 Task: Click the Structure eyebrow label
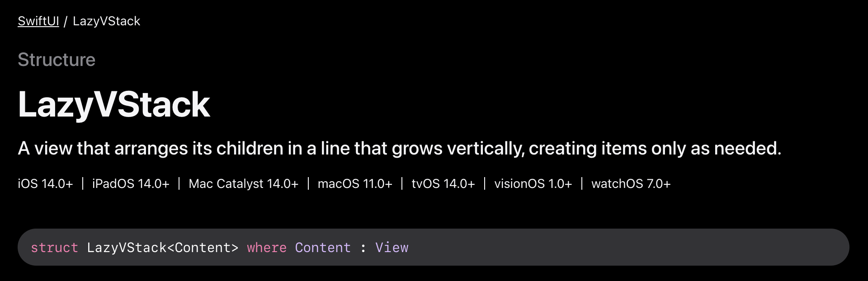click(x=57, y=59)
